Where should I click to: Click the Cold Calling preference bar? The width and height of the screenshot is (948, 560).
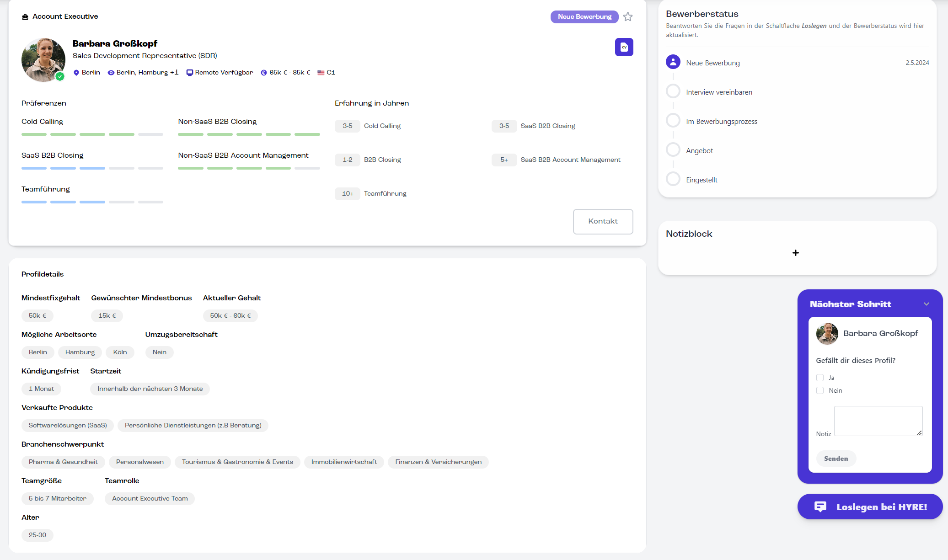click(92, 134)
